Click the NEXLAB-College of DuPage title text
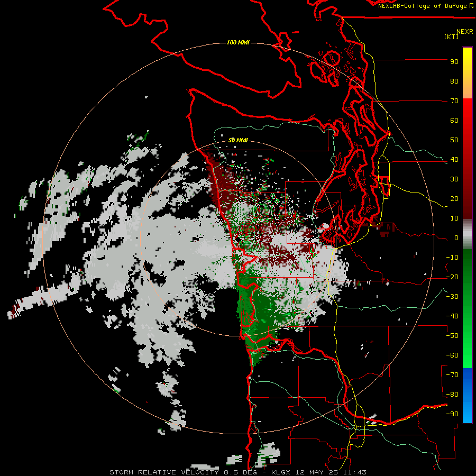 click(423, 6)
